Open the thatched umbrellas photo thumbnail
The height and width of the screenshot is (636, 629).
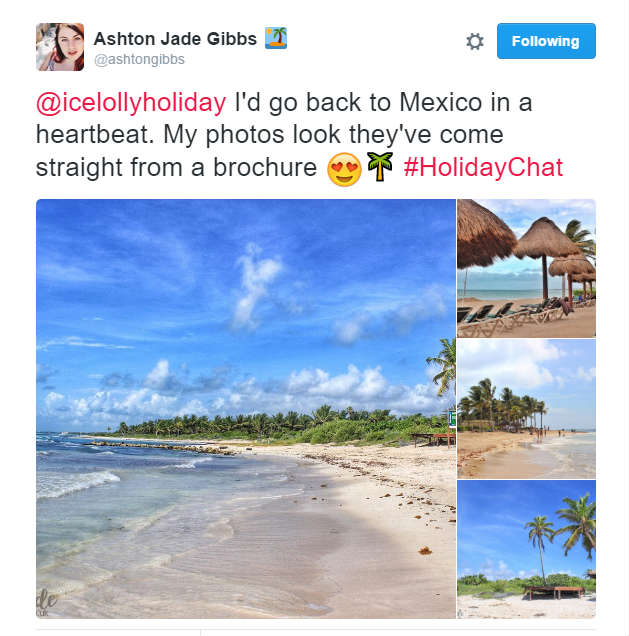[x=526, y=268]
